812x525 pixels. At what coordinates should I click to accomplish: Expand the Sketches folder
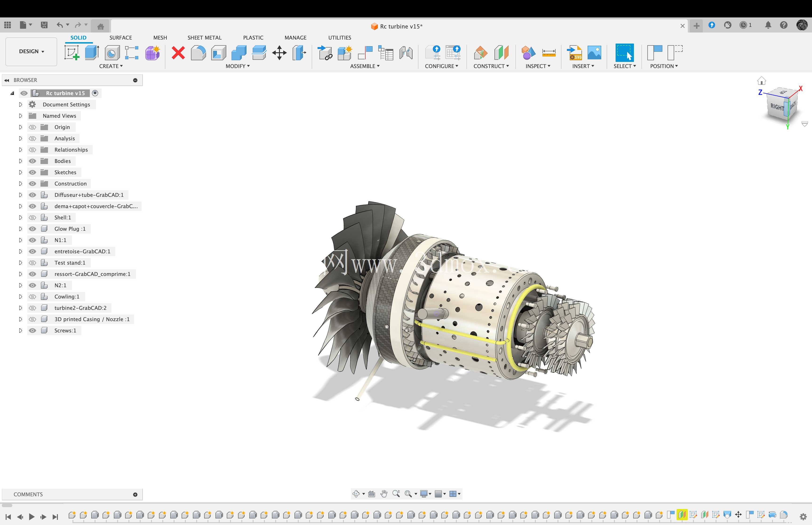[x=20, y=172]
